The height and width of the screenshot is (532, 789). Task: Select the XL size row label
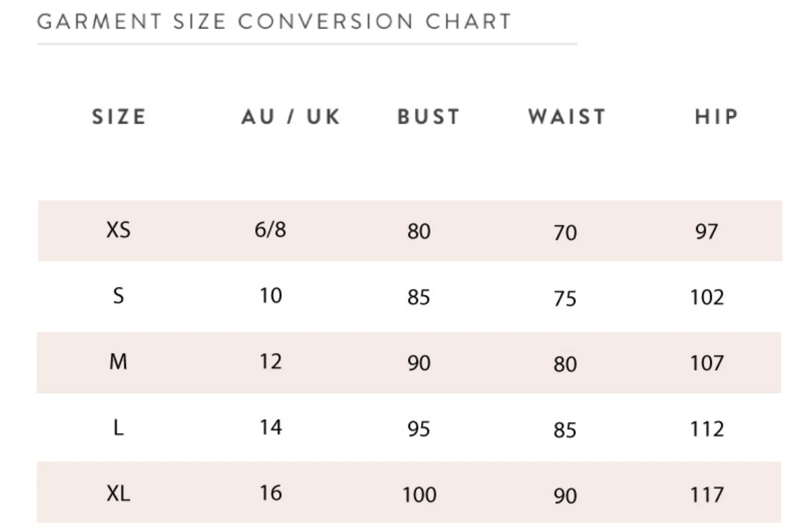coord(119,493)
